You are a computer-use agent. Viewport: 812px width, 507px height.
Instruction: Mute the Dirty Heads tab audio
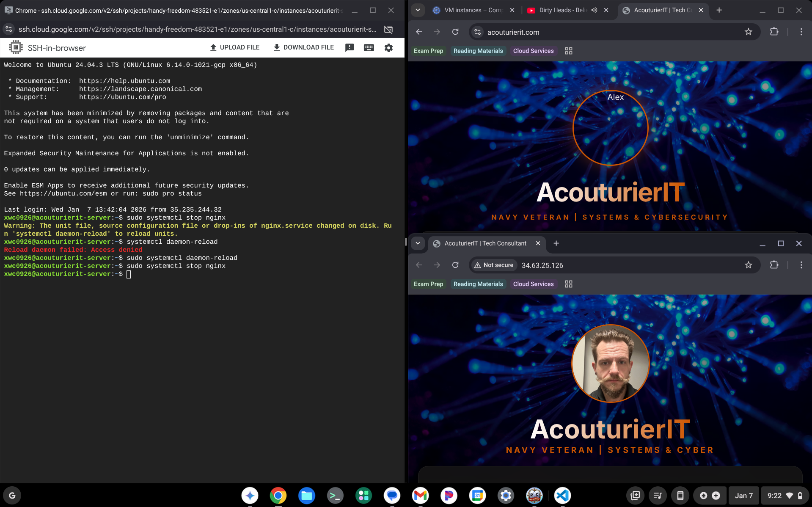pos(595,10)
